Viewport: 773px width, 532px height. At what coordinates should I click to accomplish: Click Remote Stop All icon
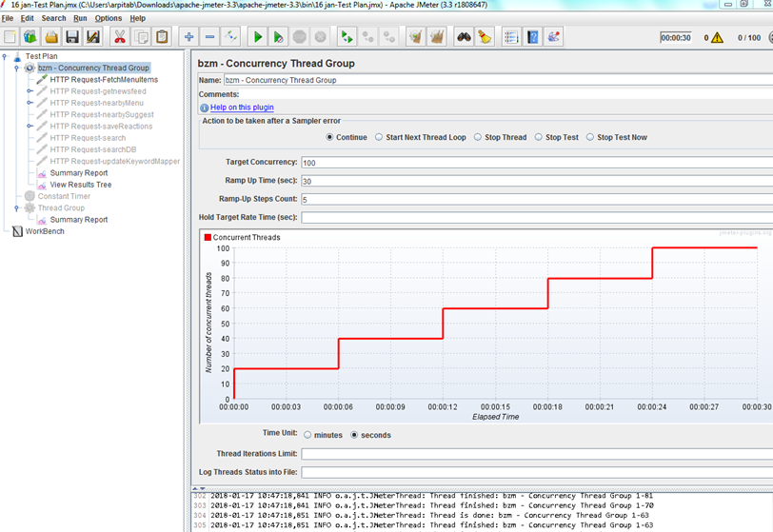click(367, 37)
